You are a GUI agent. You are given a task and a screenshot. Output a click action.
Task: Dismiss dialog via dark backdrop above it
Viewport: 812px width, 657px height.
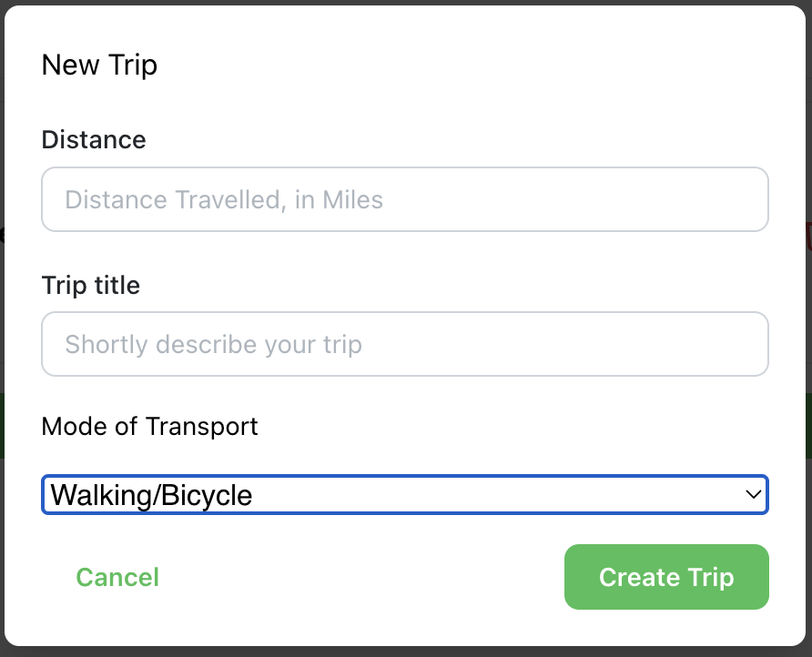pos(405,3)
